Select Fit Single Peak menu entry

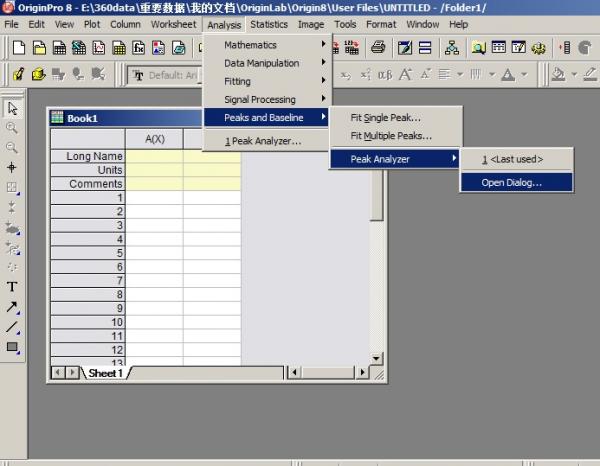coord(396,118)
